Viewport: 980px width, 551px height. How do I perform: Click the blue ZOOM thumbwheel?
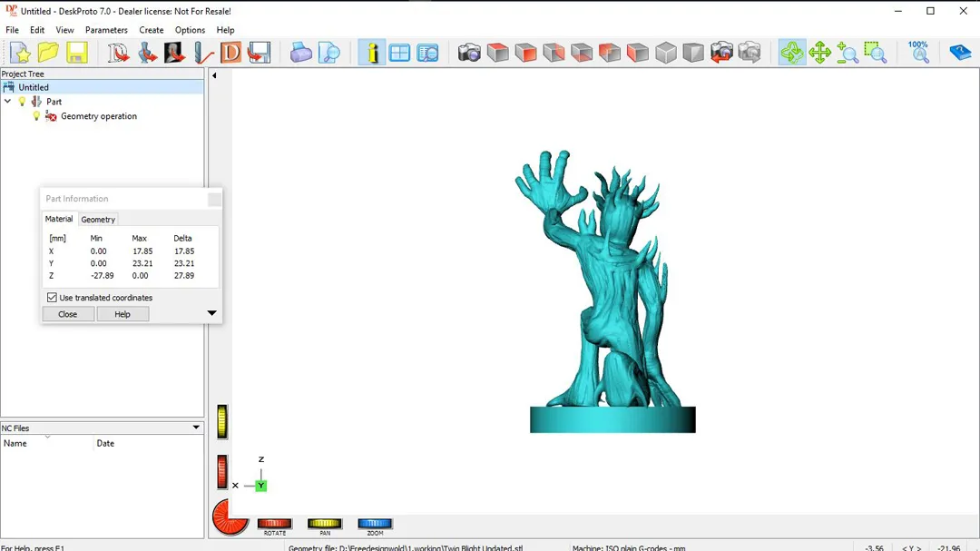pos(375,524)
